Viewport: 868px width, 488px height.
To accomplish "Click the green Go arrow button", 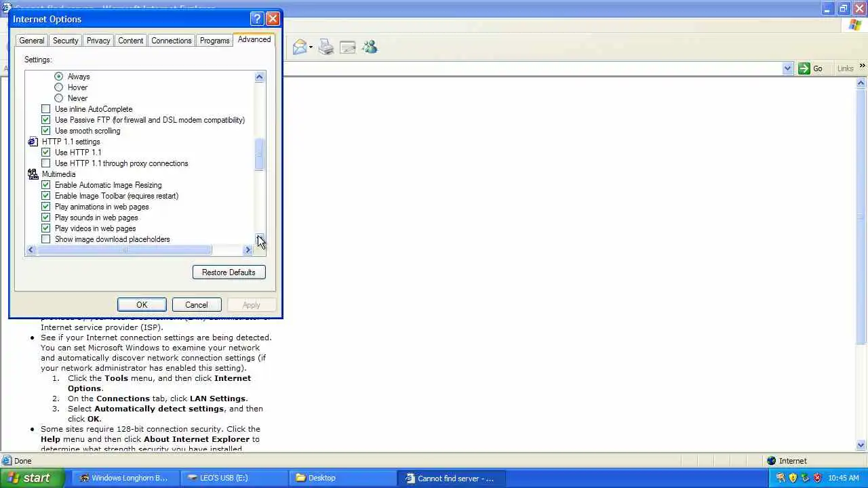I will pos(804,68).
